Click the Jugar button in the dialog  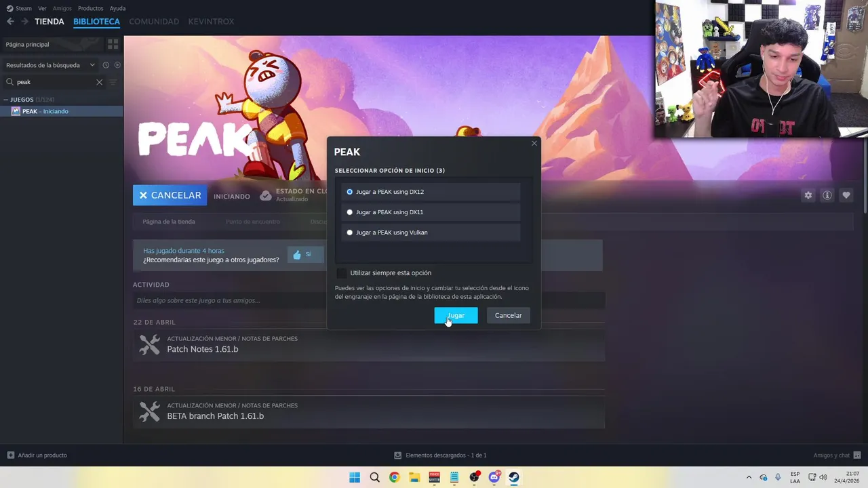click(456, 315)
